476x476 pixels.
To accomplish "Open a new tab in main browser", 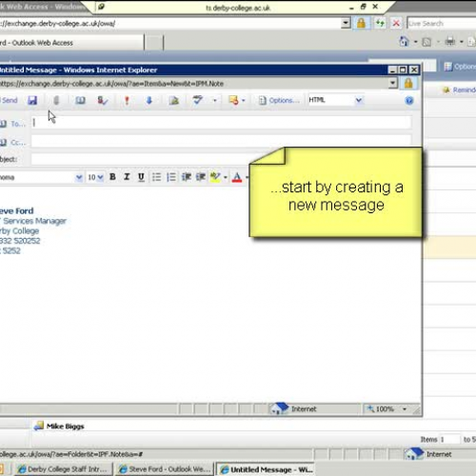I will [154, 43].
